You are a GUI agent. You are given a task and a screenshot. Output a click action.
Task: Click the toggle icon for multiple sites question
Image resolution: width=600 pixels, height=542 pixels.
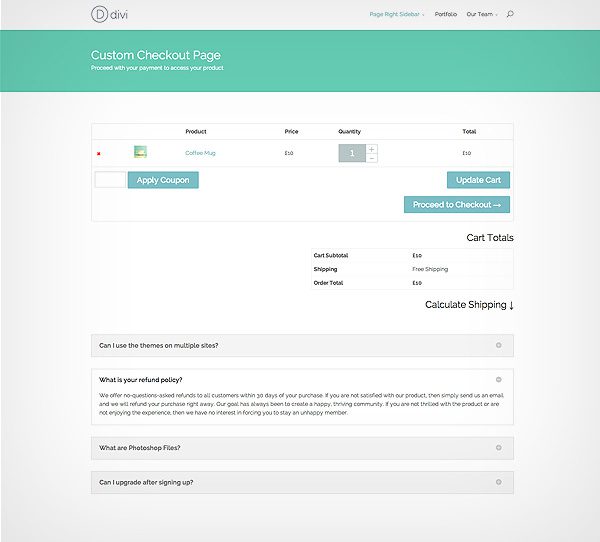(499, 345)
